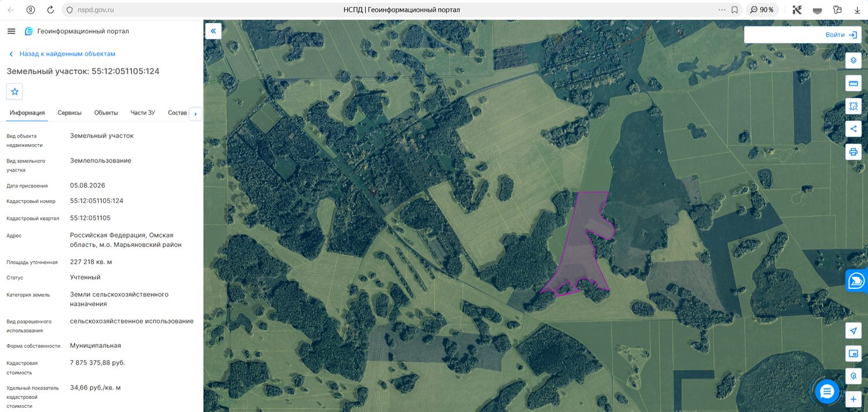Click the cadastral quarter value 55:12:051105
The height and width of the screenshot is (412, 868).
pyautogui.click(x=90, y=218)
